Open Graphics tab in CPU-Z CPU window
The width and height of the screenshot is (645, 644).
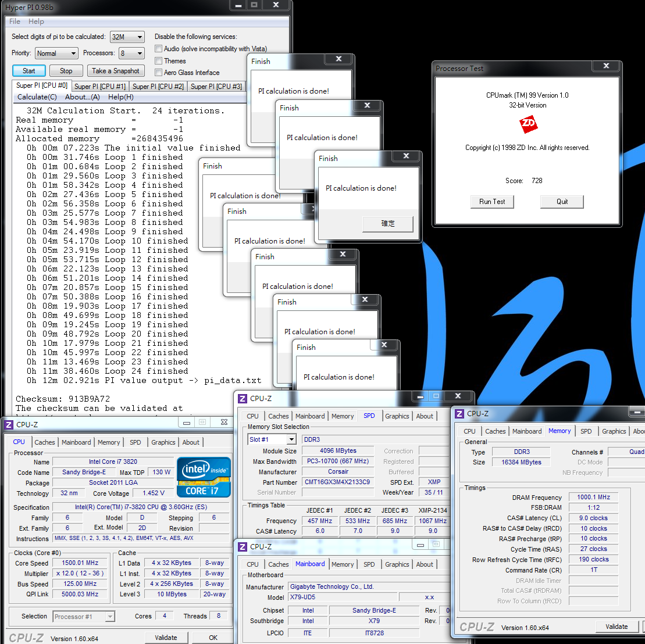(x=163, y=442)
